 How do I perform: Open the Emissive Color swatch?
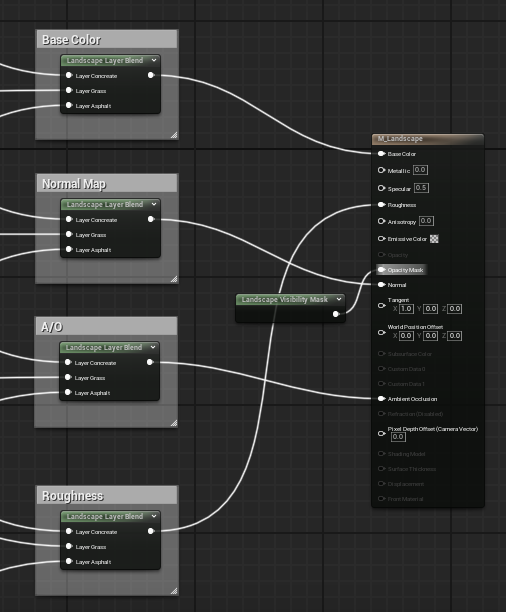[x=434, y=239]
